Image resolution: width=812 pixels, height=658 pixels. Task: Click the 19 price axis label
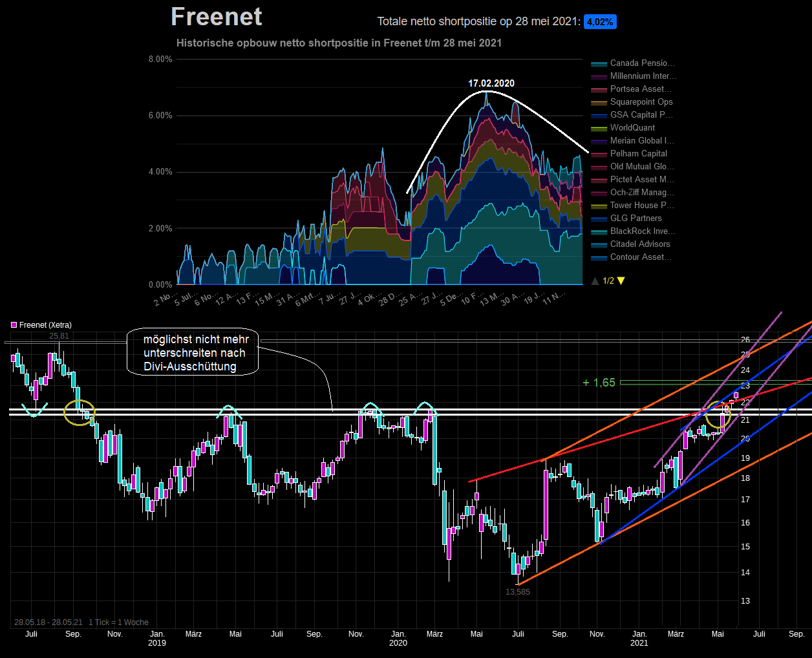tap(745, 458)
